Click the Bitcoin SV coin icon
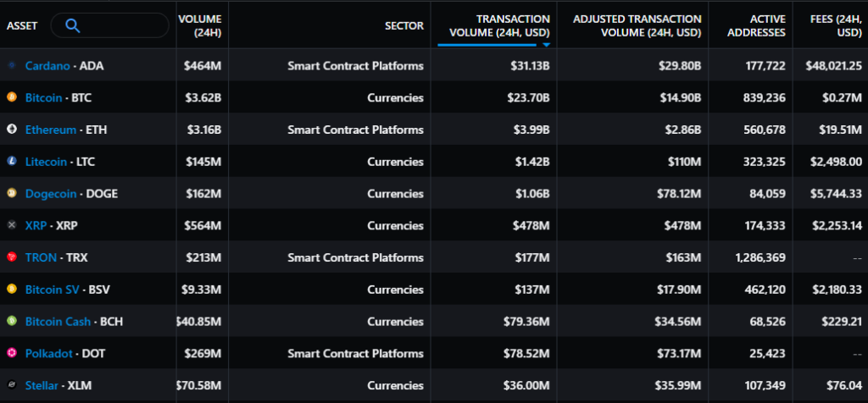 [12, 289]
